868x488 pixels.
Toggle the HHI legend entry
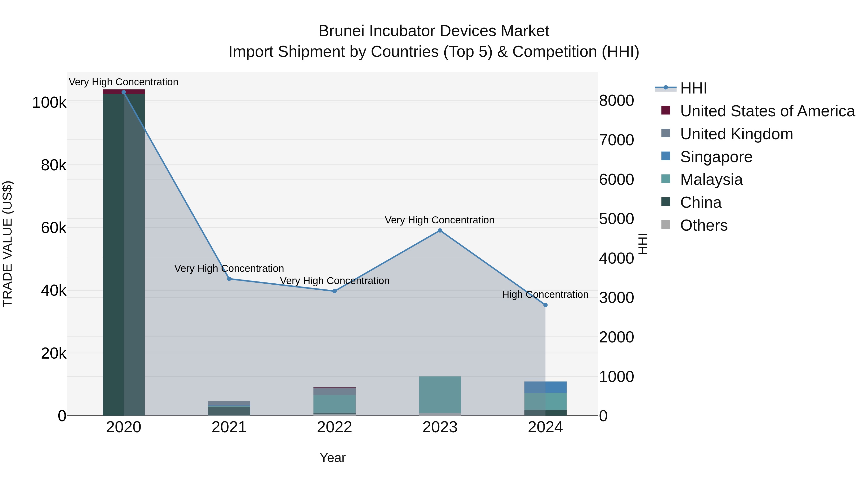pyautogui.click(x=681, y=88)
